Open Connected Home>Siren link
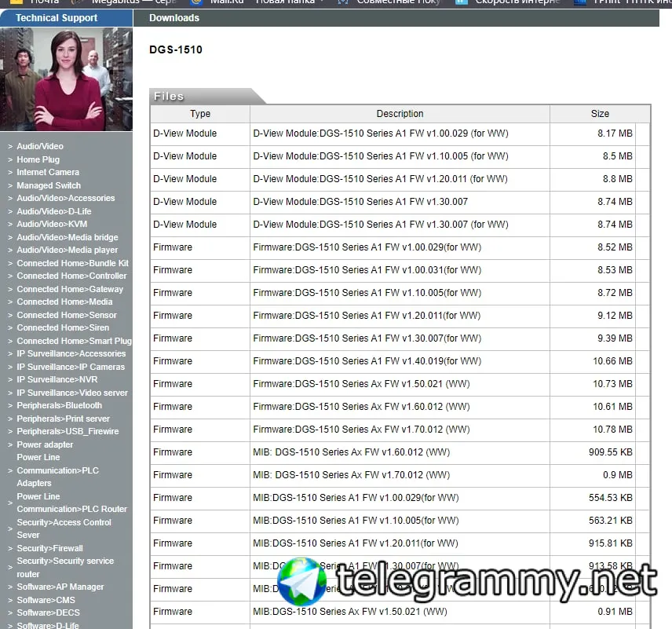The width and height of the screenshot is (672, 629). pos(63,327)
